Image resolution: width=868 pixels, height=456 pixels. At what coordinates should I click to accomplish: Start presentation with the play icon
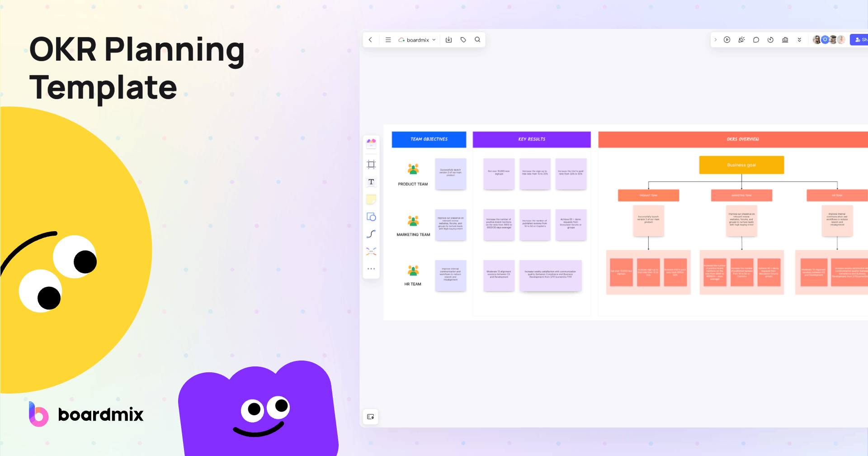pyautogui.click(x=727, y=40)
